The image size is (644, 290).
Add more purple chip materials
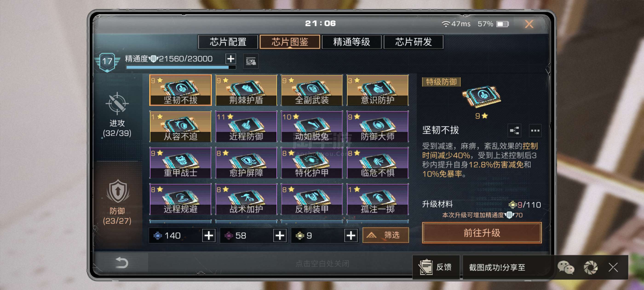280,235
